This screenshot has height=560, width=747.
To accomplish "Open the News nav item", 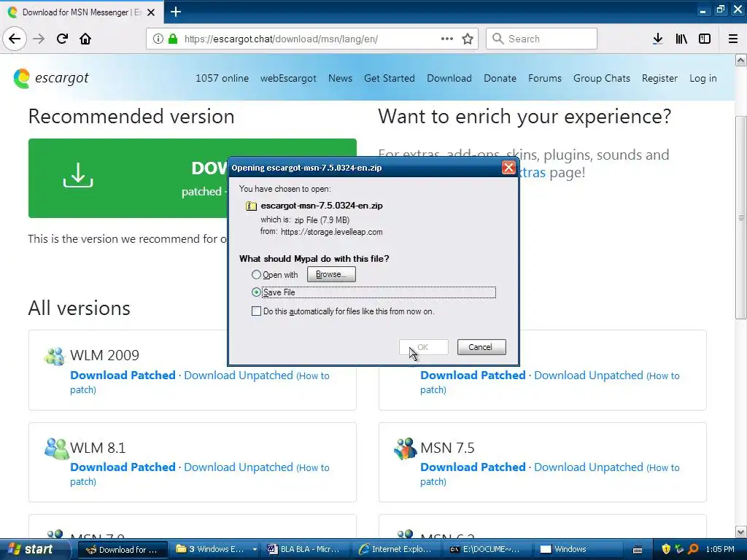I will [340, 78].
